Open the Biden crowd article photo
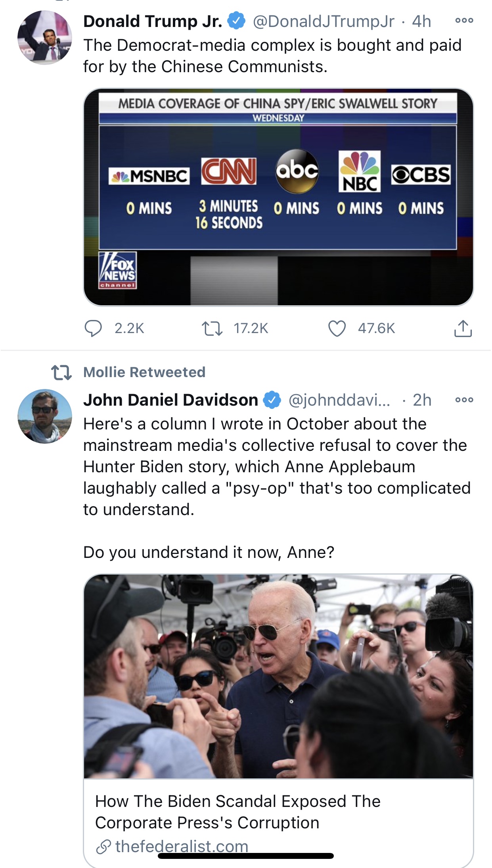Viewport: 492px width, 868px height. (278, 676)
